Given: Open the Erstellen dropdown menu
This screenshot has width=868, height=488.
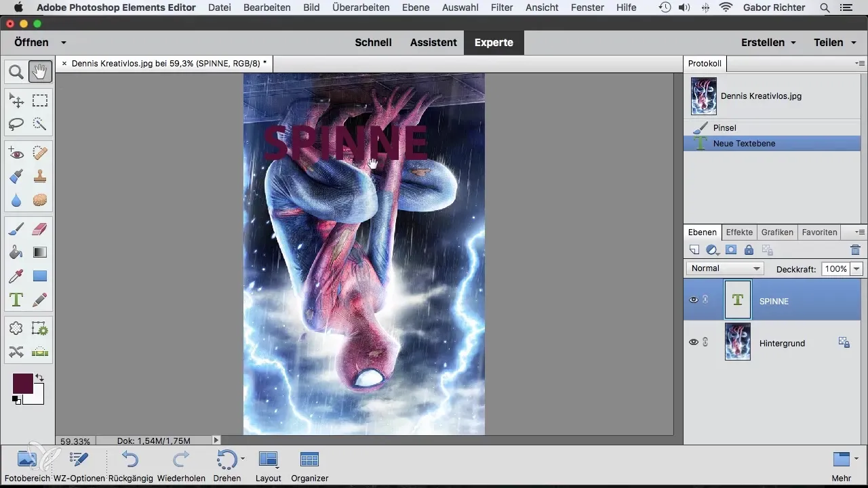Looking at the screenshot, I should coord(768,42).
